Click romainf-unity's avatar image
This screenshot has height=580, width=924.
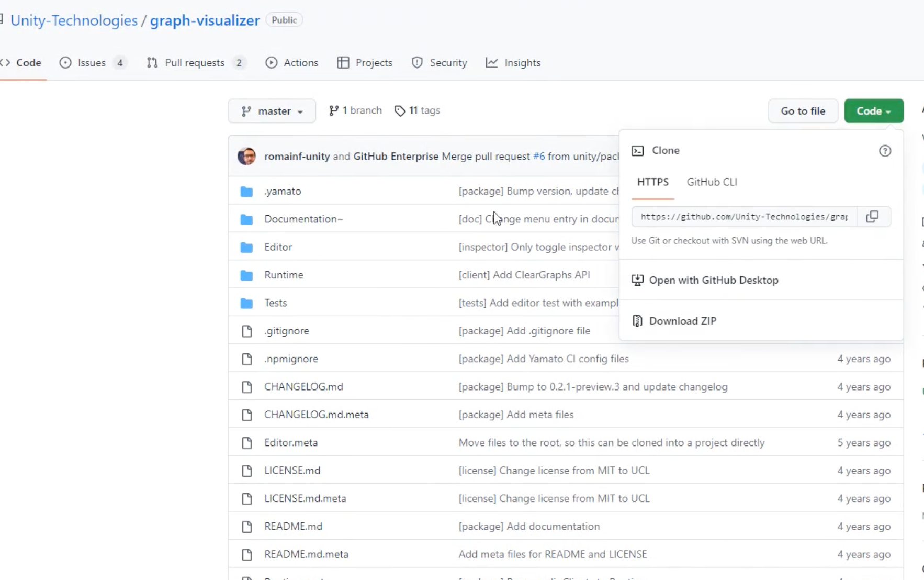[x=246, y=156]
